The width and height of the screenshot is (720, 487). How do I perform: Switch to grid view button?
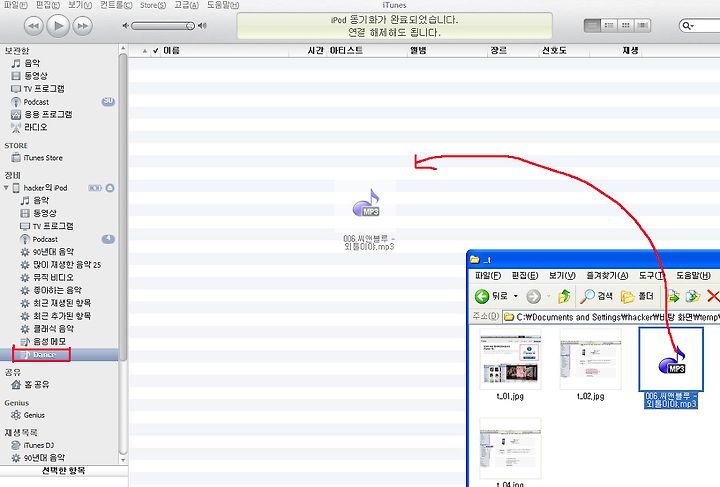pos(625,25)
